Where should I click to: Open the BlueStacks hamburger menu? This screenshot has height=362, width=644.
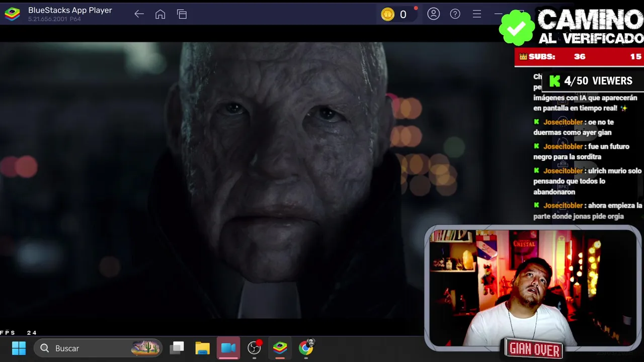click(477, 14)
